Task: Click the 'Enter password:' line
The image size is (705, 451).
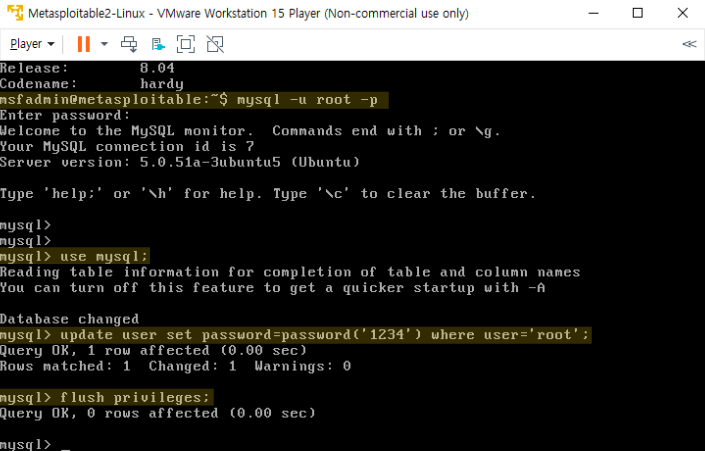Action: [65, 116]
